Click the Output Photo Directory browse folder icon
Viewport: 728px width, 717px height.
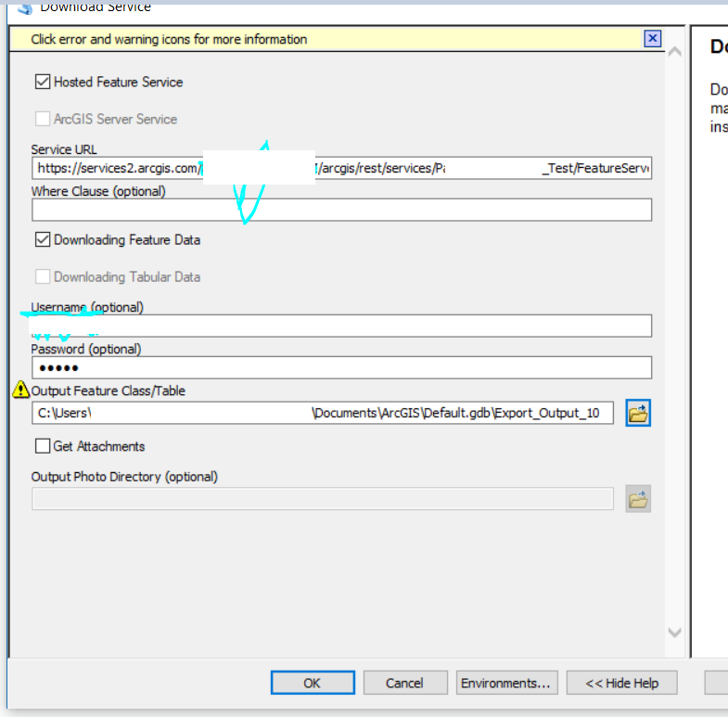click(638, 499)
